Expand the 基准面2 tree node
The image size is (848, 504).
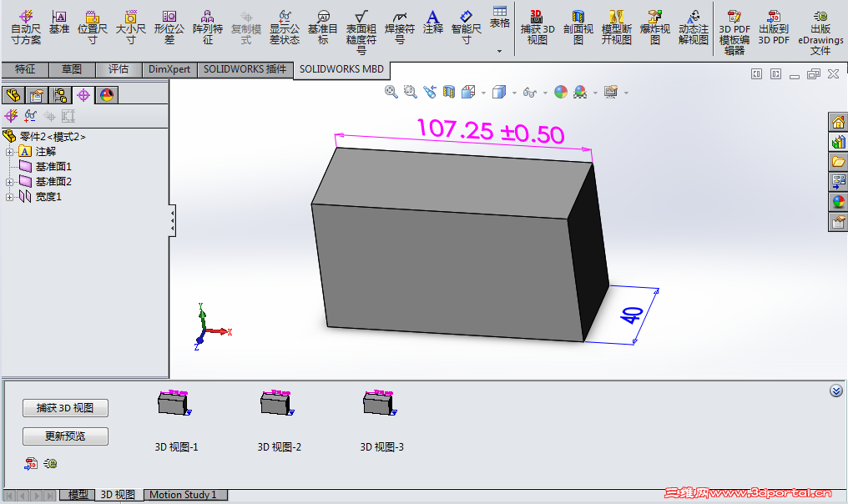coord(9,182)
